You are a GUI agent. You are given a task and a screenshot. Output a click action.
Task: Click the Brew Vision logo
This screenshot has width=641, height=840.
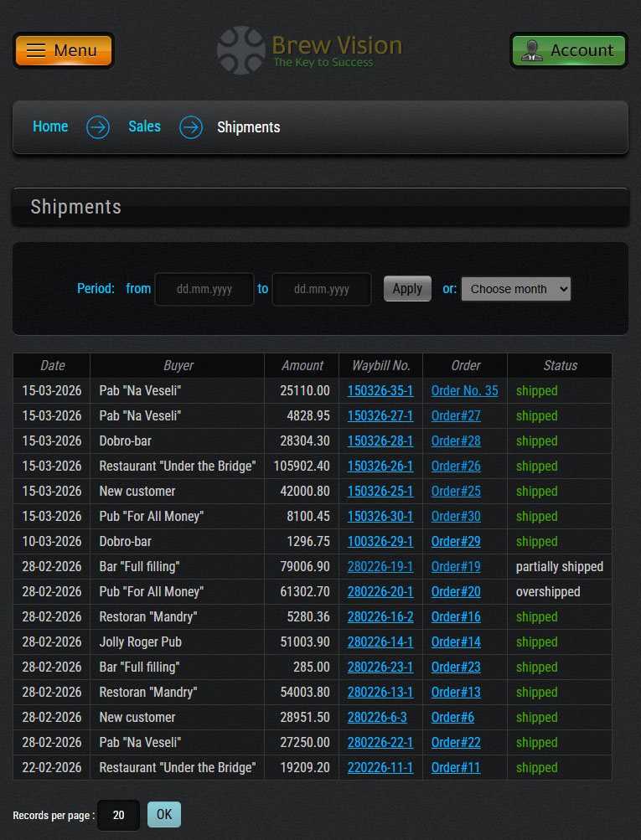309,50
